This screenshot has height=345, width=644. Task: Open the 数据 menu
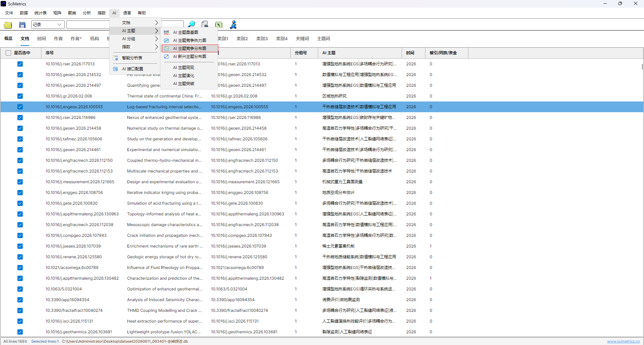pyautogui.click(x=24, y=13)
